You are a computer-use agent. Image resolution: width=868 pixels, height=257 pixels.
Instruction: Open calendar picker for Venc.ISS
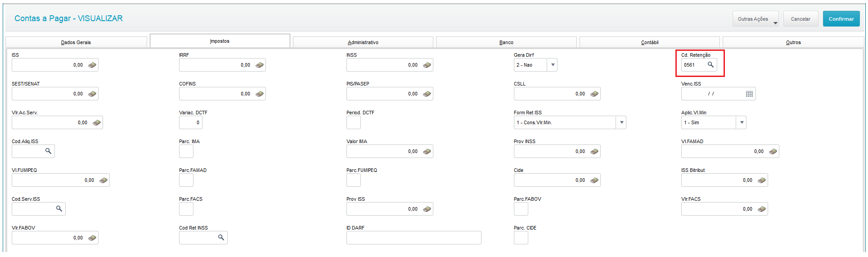click(749, 94)
